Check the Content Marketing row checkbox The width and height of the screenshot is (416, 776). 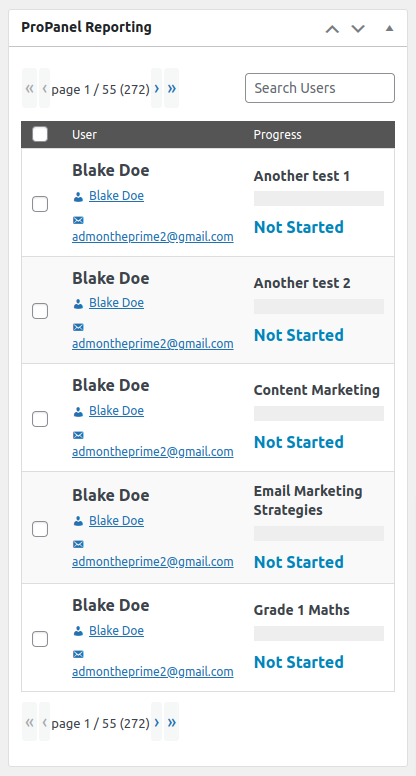40,419
